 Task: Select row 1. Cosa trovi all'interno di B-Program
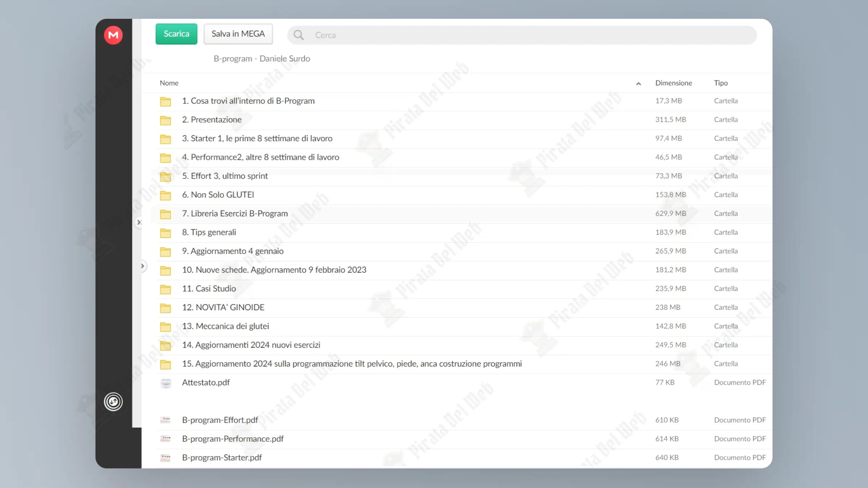[465, 101]
